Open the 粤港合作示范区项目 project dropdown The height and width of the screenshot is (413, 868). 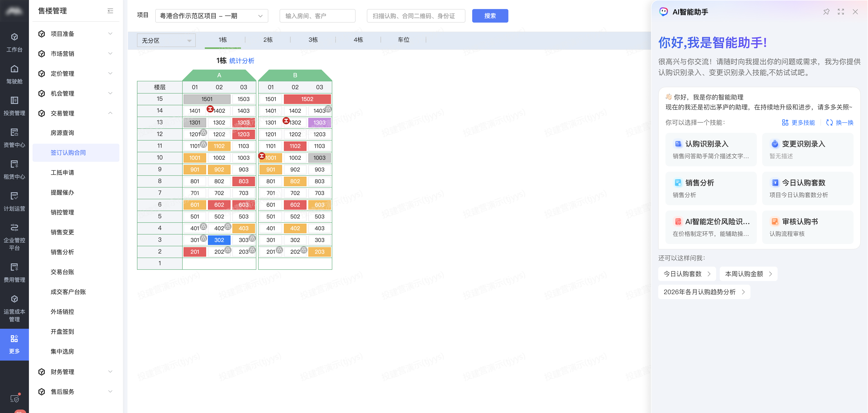point(212,16)
